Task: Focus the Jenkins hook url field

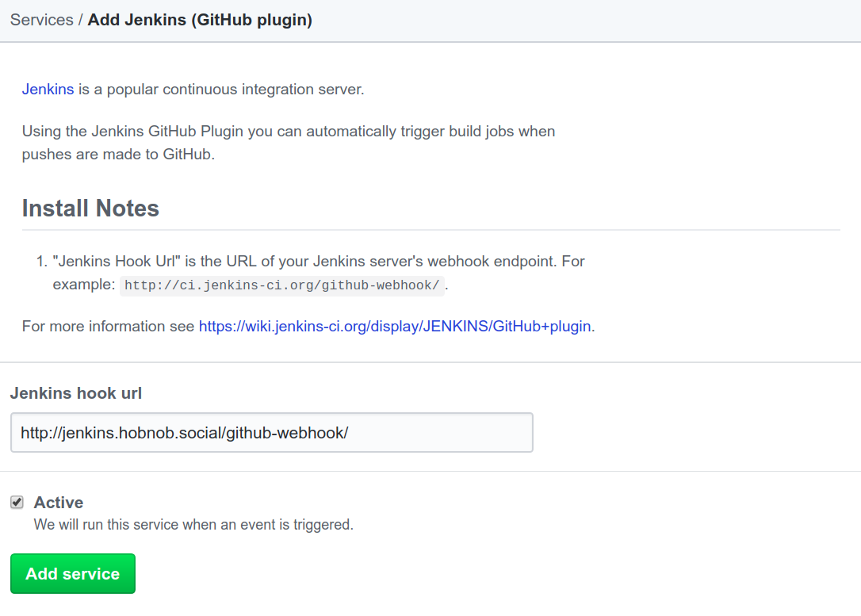Action: [x=271, y=433]
